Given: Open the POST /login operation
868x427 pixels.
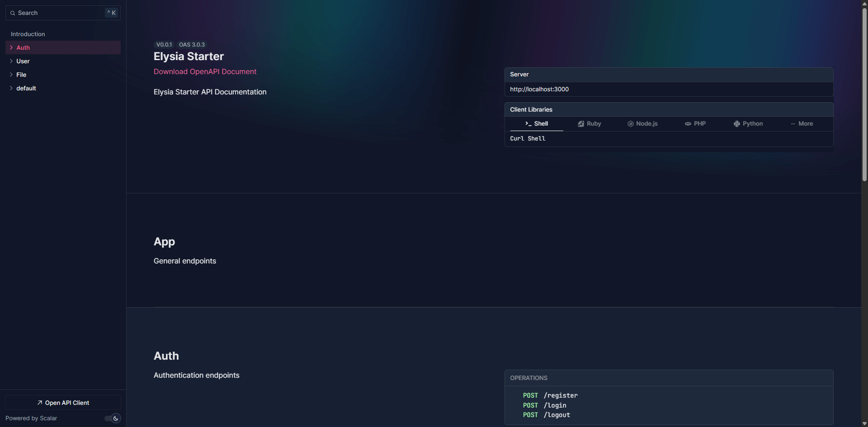Looking at the screenshot, I should [x=544, y=405].
